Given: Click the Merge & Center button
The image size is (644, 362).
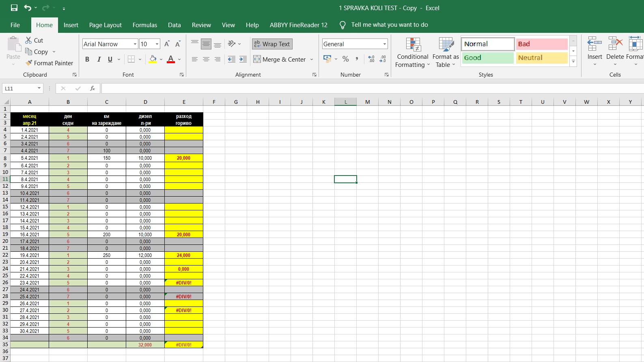Looking at the screenshot, I should pyautogui.click(x=280, y=59).
